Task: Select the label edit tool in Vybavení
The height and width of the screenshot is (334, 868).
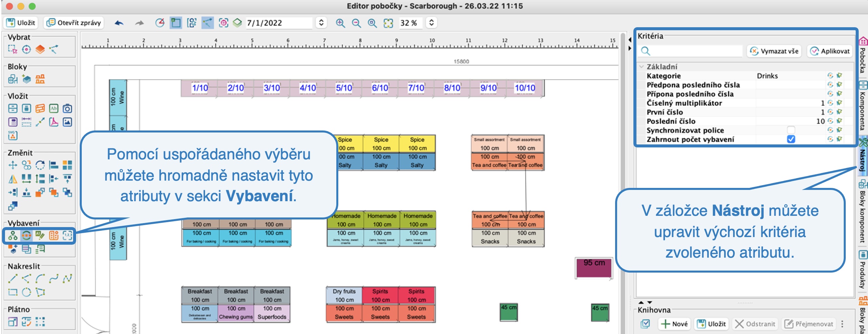Action: tap(40, 235)
